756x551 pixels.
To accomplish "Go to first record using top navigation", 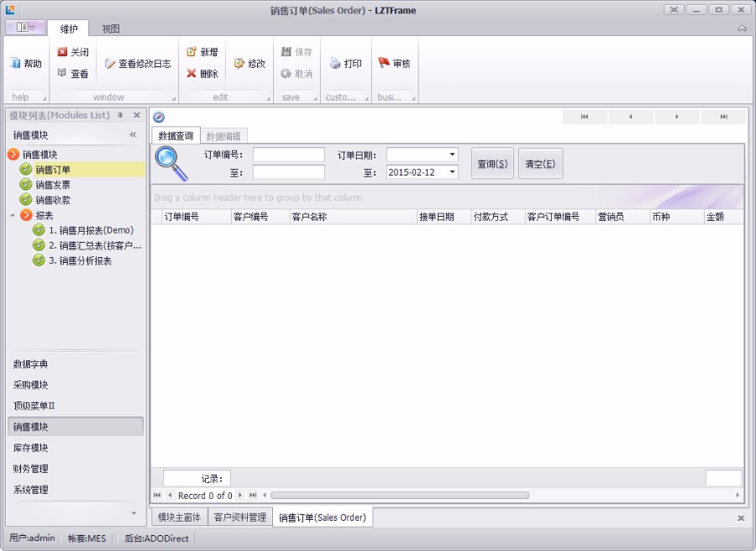I will 585,117.
